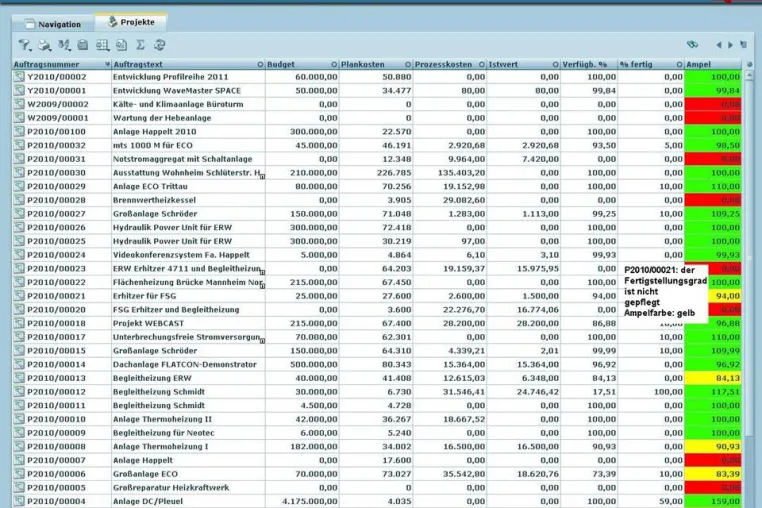The image size is (762, 508).
Task: Select order number P2010/00004
Action: [56, 501]
